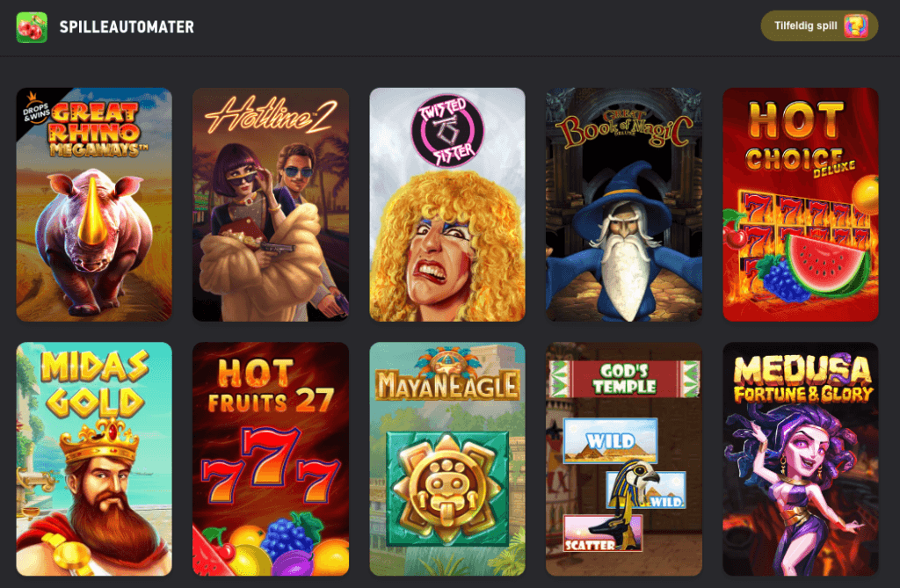Click the Tilfeldig spill button
This screenshot has width=900, height=588.
pyautogui.click(x=819, y=25)
